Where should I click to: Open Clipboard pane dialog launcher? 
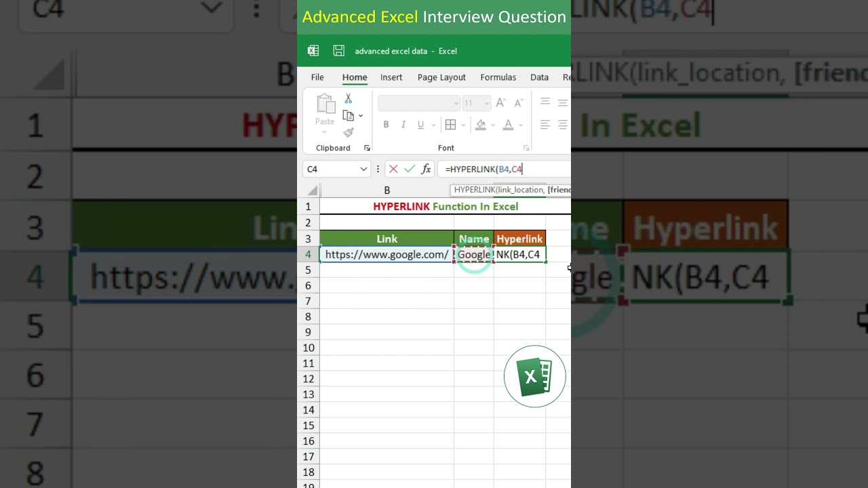pos(367,148)
